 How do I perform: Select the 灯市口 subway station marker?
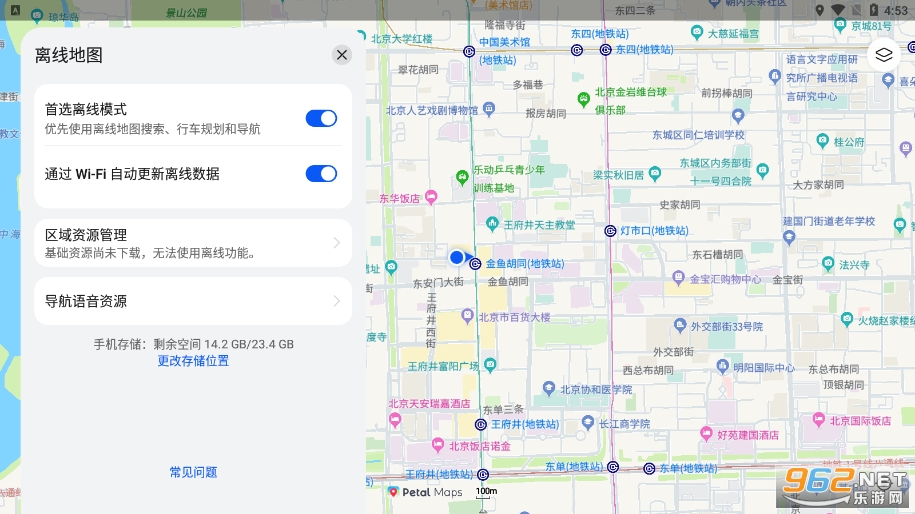click(610, 231)
